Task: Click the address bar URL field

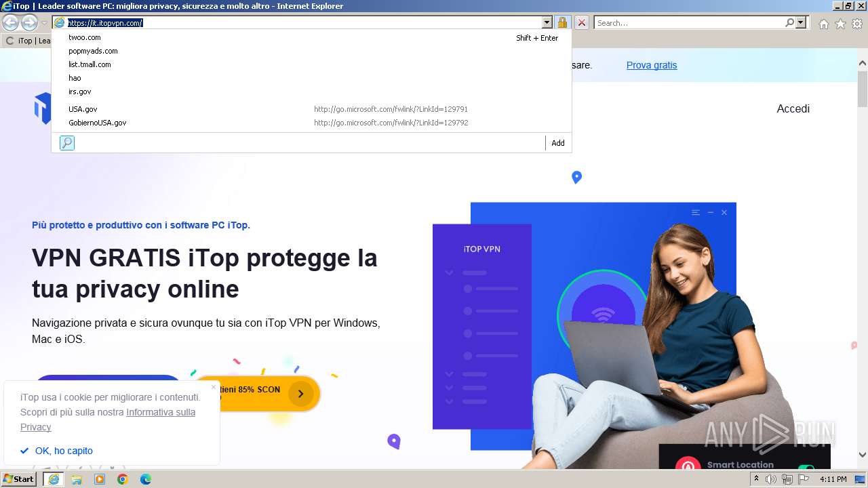Action: click(303, 23)
